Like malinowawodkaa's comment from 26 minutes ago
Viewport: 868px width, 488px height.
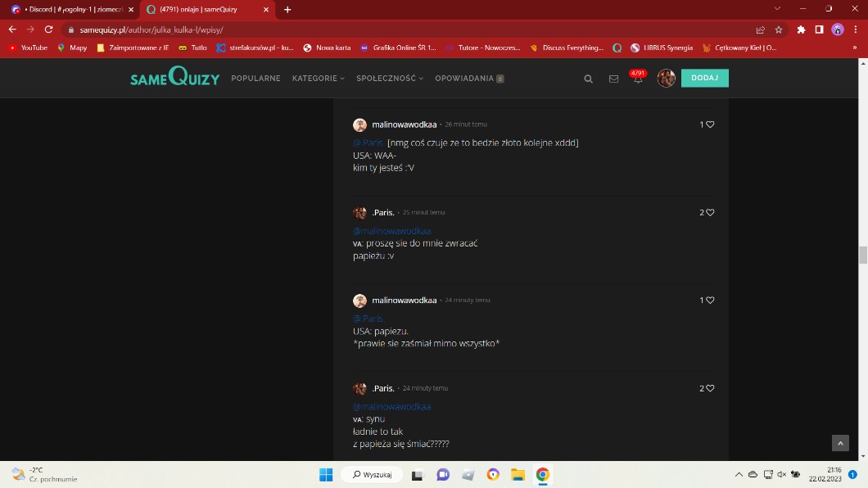pos(710,124)
